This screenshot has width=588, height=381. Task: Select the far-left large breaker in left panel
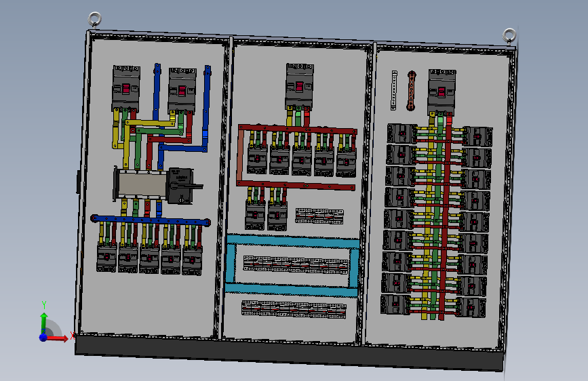126,89
